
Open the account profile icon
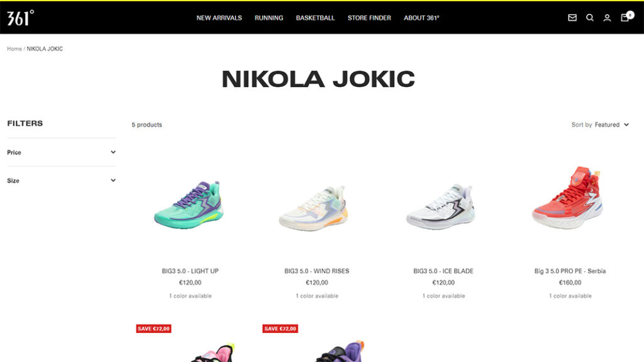click(x=607, y=18)
